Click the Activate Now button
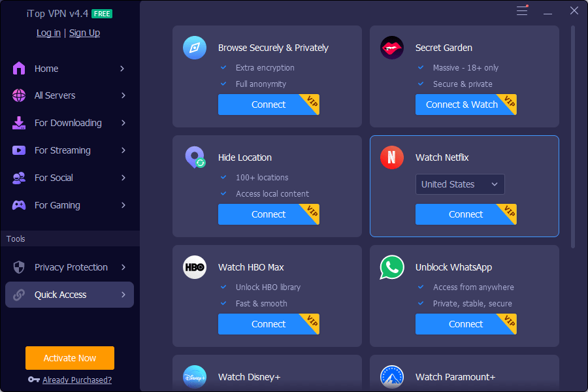The image size is (588, 392). point(70,358)
